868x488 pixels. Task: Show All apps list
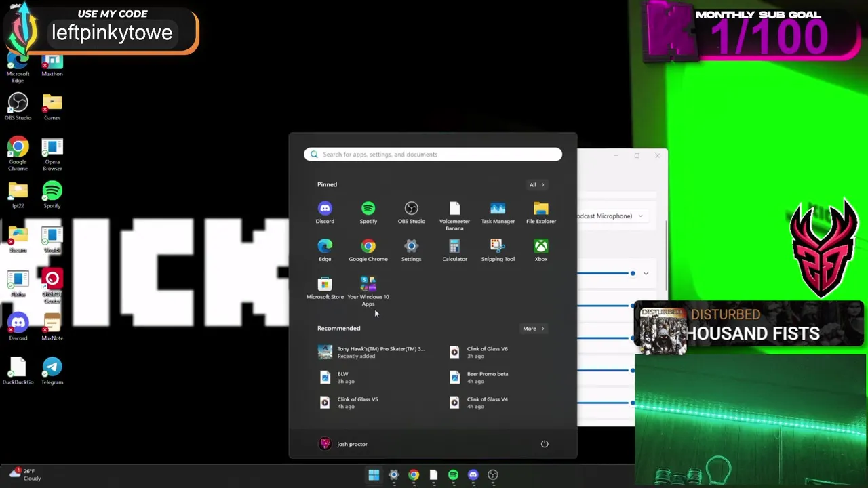[537, 184]
